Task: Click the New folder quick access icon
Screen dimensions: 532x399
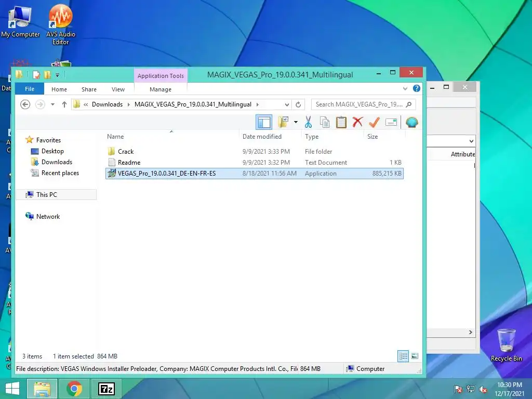Action: tap(47, 75)
